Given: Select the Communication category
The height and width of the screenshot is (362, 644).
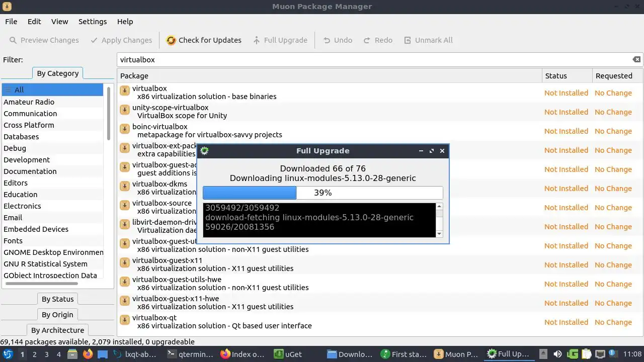Looking at the screenshot, I should tap(52, 113).
